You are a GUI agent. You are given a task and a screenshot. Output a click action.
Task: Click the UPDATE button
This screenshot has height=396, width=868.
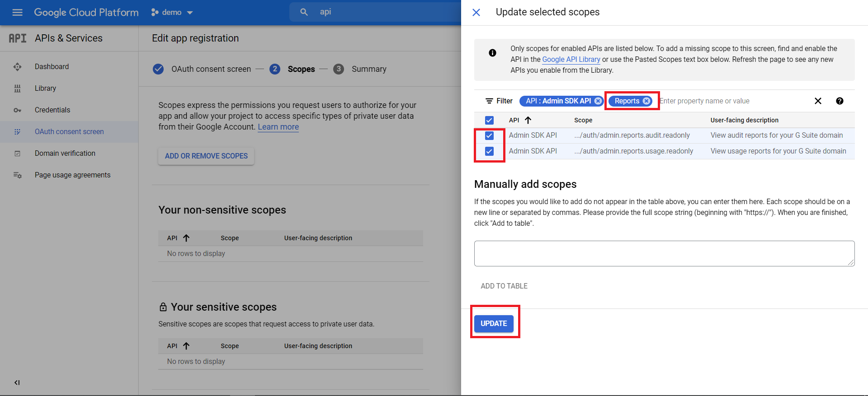[494, 323]
